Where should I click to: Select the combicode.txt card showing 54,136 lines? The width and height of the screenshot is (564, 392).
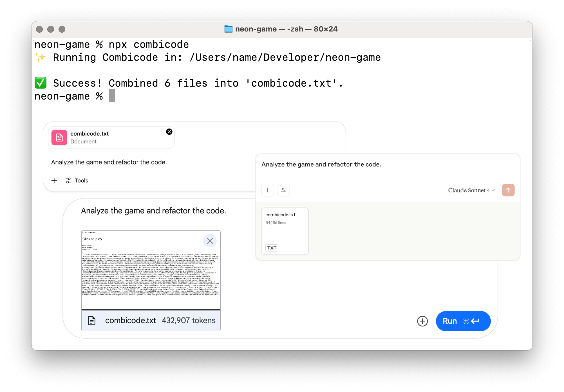coord(285,231)
